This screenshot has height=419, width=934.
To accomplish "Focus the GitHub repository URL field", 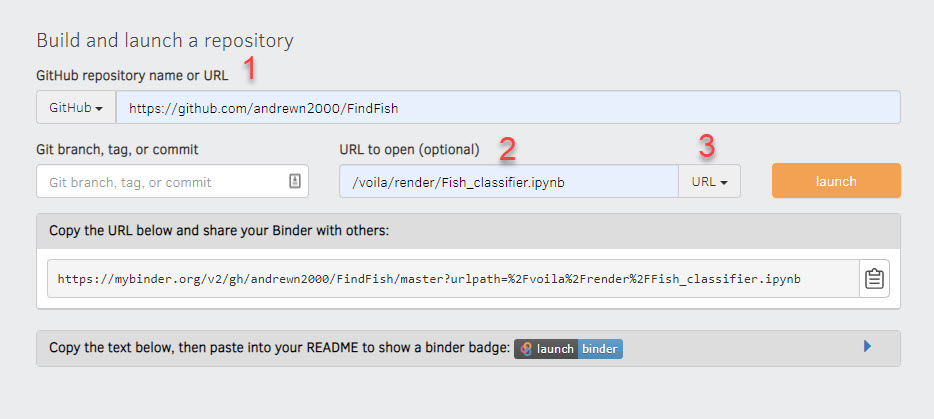I will pyautogui.click(x=508, y=107).
